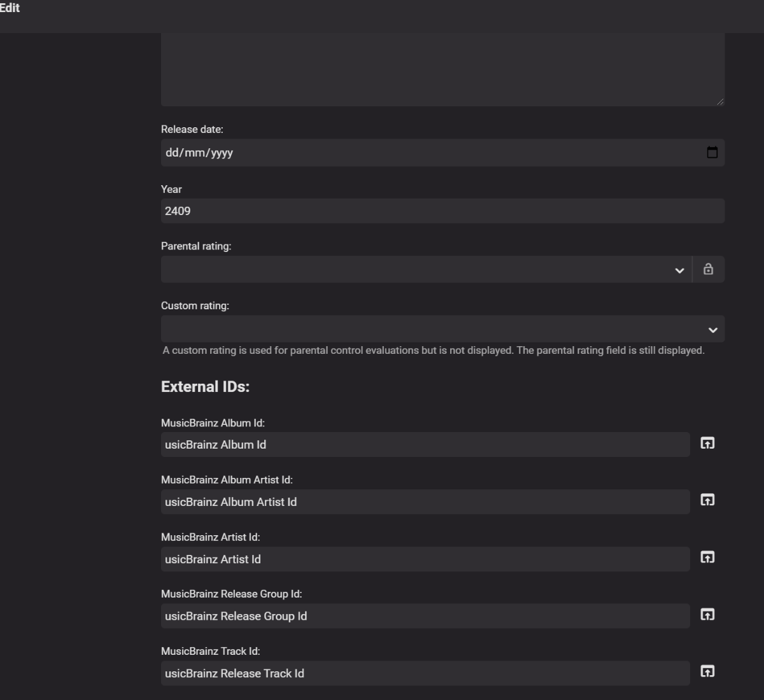Focus the MusicBrainz Artist Id text field
The height and width of the screenshot is (700, 764).
coord(425,559)
